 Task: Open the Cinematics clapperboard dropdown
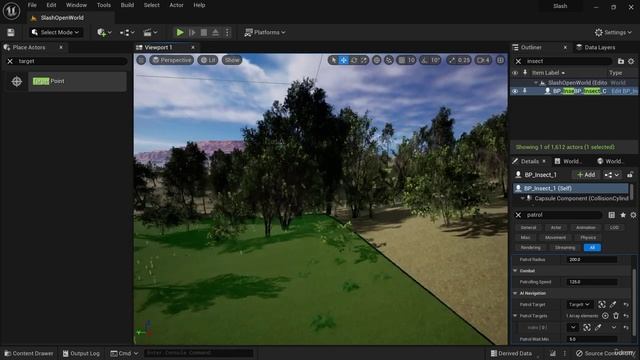[150, 32]
